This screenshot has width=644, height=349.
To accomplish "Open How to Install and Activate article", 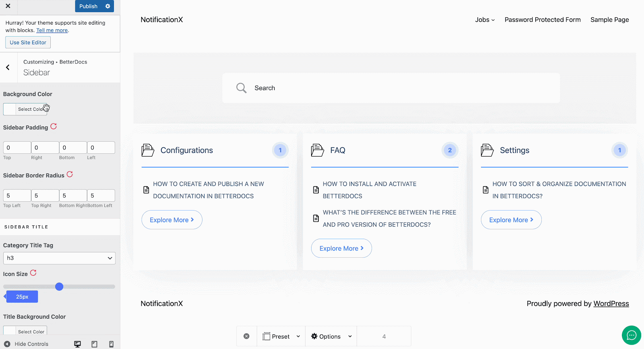I will point(369,190).
